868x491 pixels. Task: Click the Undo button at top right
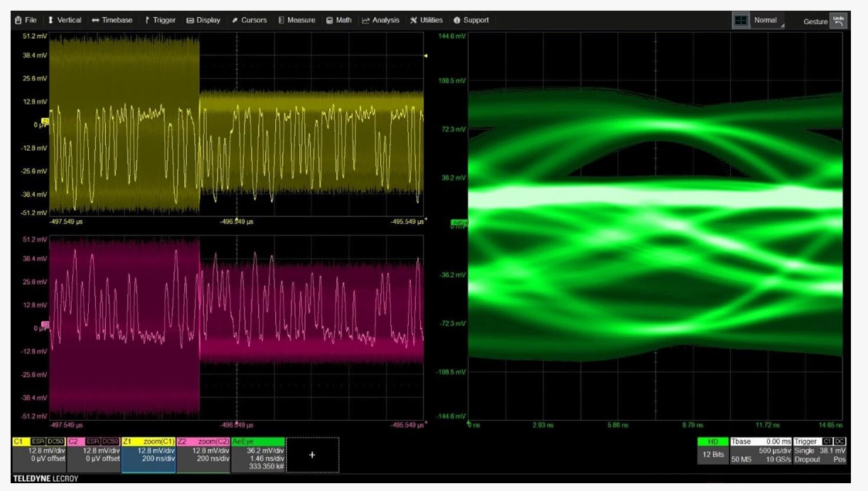click(839, 20)
